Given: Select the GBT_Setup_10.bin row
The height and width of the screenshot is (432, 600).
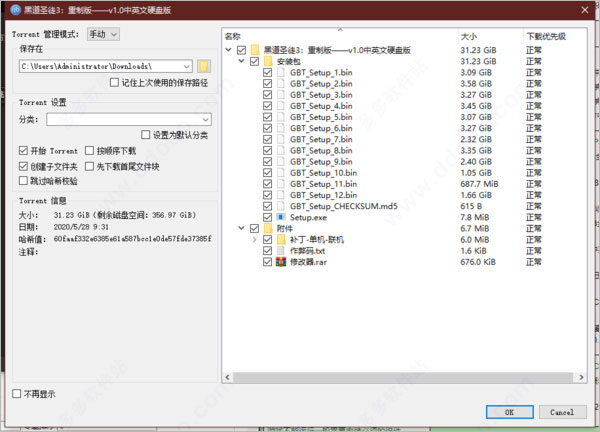Looking at the screenshot, I should [x=404, y=173].
